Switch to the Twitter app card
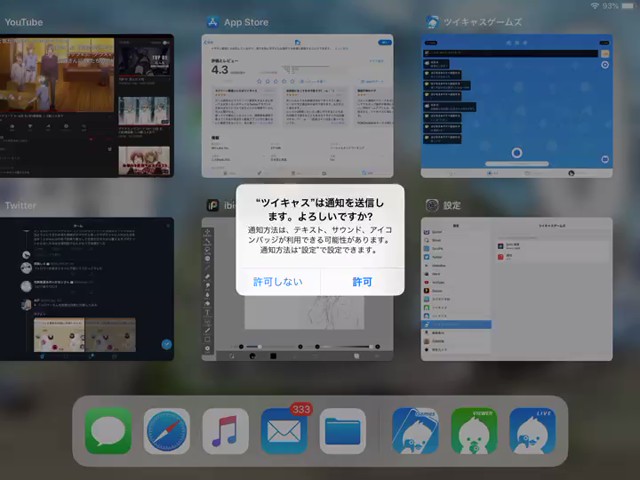640x480 pixels. [87, 289]
